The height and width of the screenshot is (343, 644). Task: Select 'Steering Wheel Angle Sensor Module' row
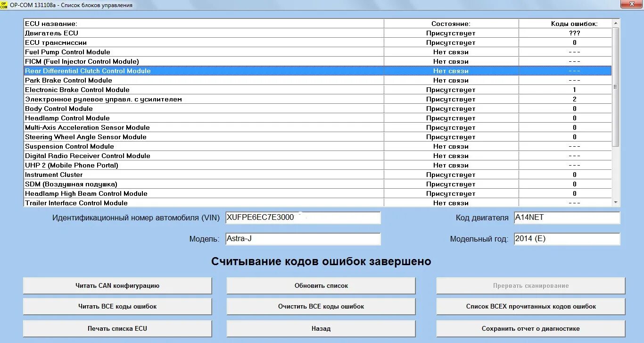(x=318, y=137)
